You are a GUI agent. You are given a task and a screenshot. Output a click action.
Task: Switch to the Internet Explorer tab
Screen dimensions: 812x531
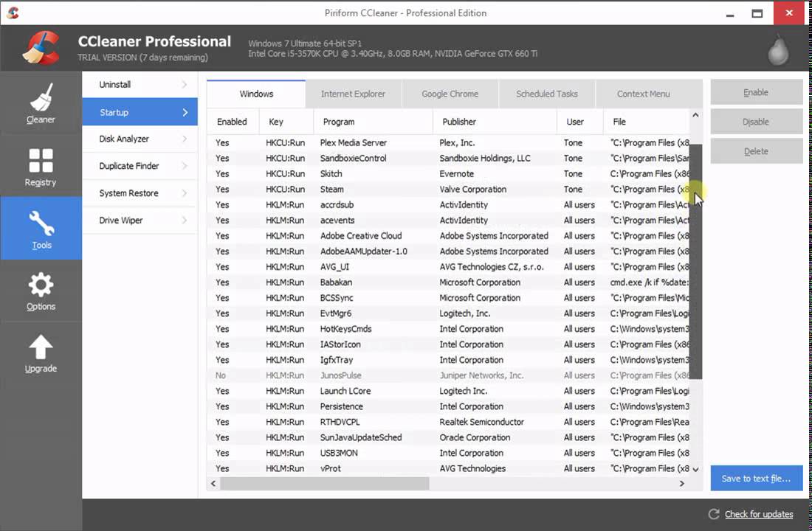tap(353, 94)
